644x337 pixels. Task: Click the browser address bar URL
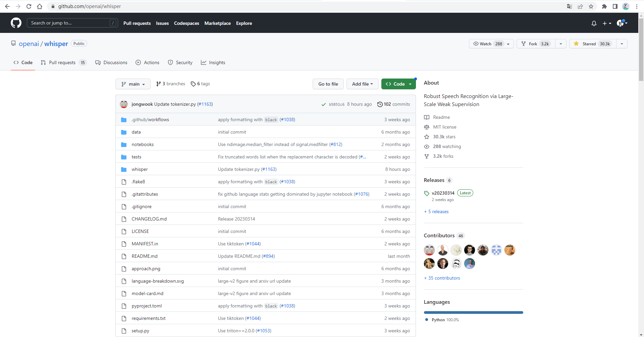click(90, 6)
